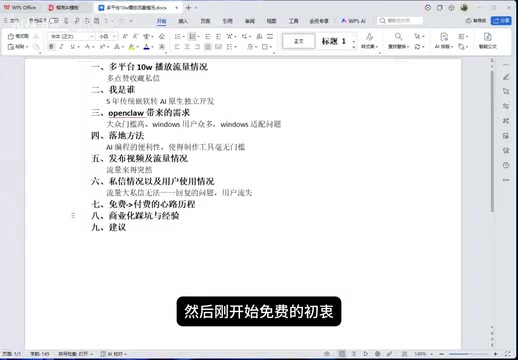Image resolution: width=518 pixels, height=360 pixels.
Task: Click the blue Share button
Action: point(501,21)
